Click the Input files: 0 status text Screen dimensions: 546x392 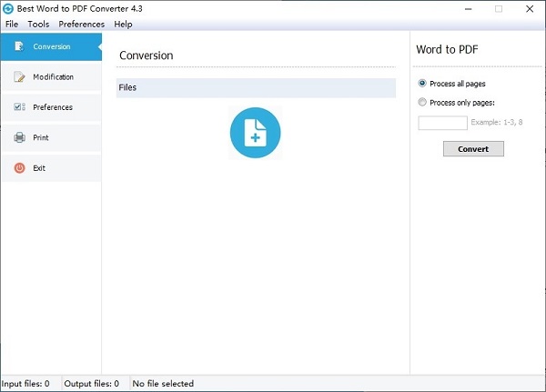pos(25,383)
